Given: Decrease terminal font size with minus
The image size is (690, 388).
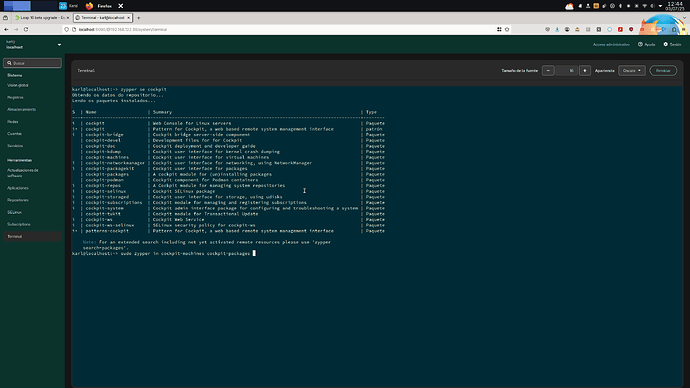Looking at the screenshot, I should coord(548,70).
